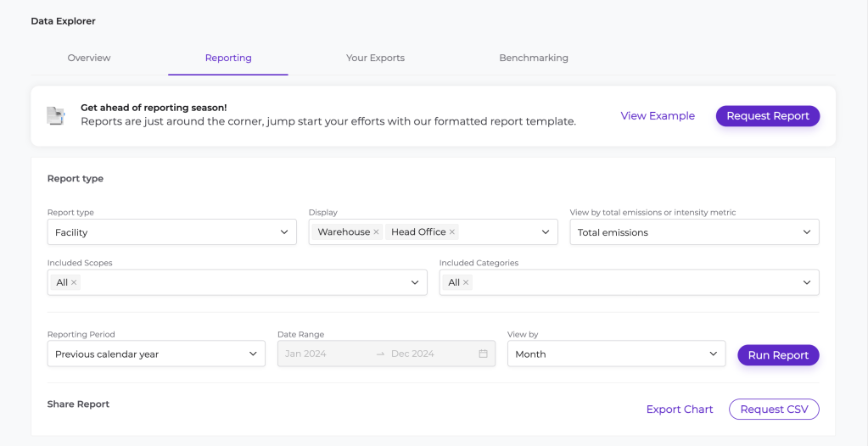The height and width of the screenshot is (446, 868).
Task: Remove the Head Office tag
Action: coord(452,232)
